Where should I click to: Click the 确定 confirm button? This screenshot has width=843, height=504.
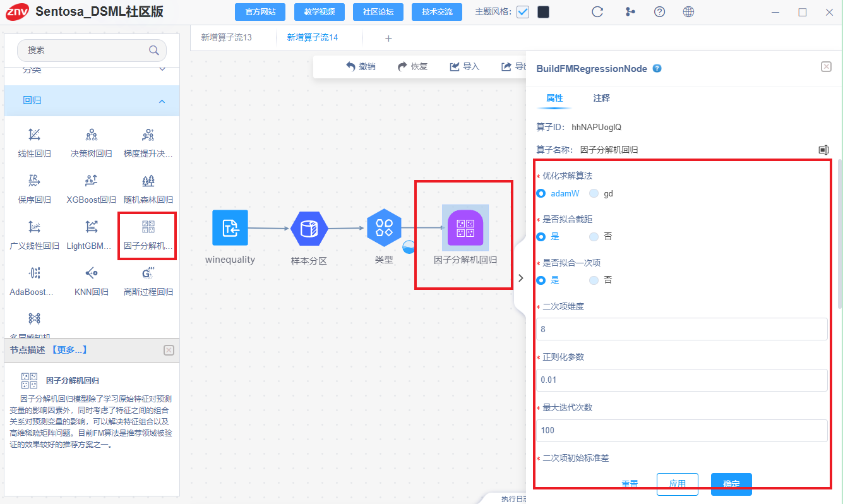click(731, 484)
